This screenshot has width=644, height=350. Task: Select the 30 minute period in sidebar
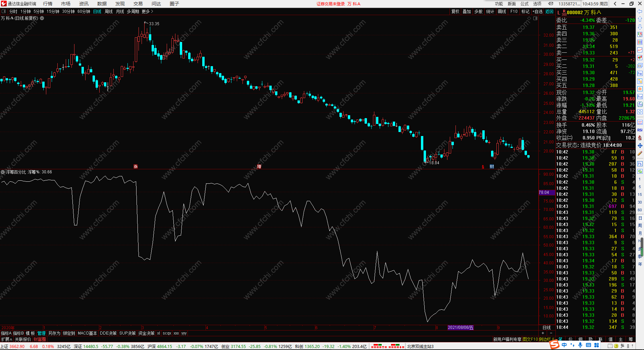[x=640, y=202]
